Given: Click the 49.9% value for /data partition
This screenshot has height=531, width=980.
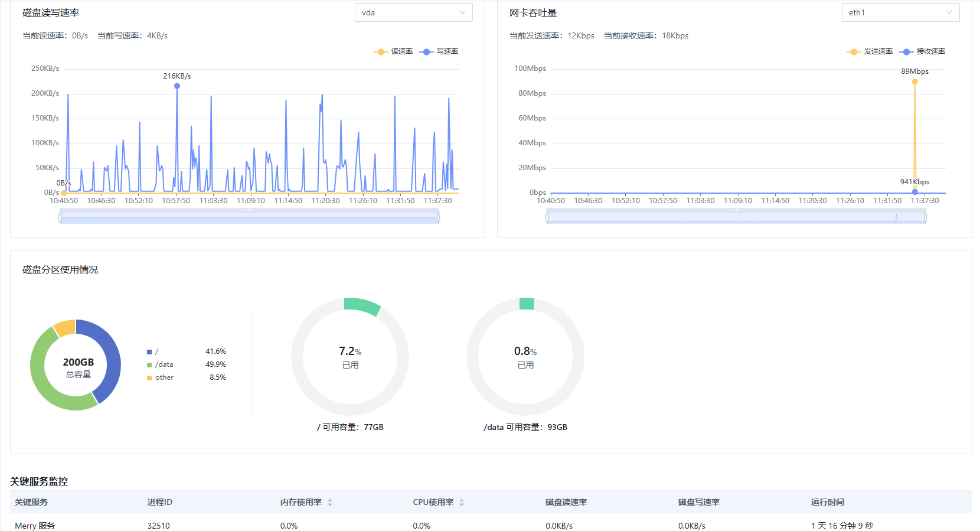Looking at the screenshot, I should 215,364.
